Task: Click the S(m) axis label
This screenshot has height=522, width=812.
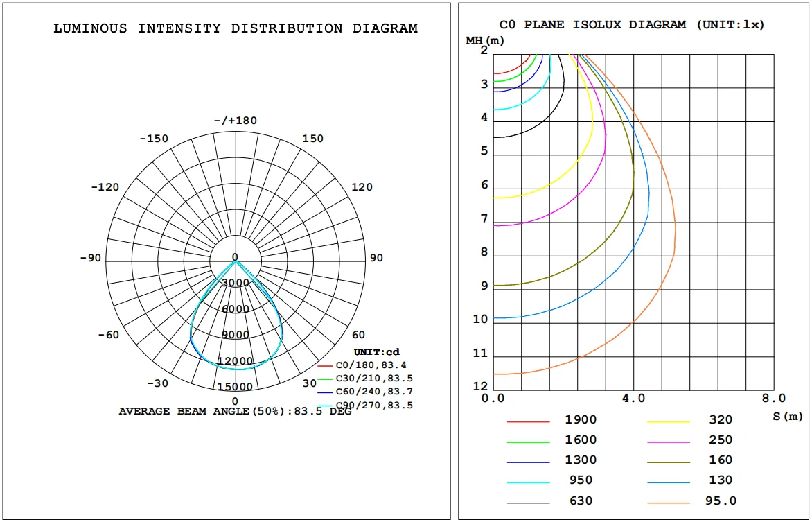Action: 787,416
